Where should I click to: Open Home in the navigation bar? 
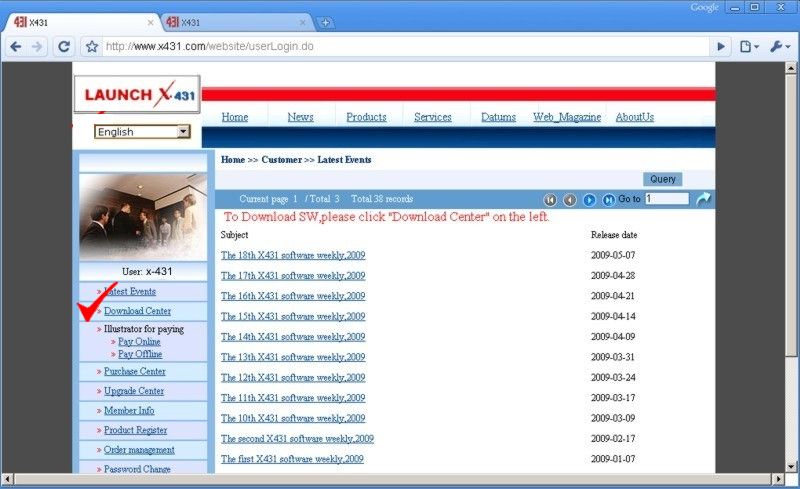[235, 117]
